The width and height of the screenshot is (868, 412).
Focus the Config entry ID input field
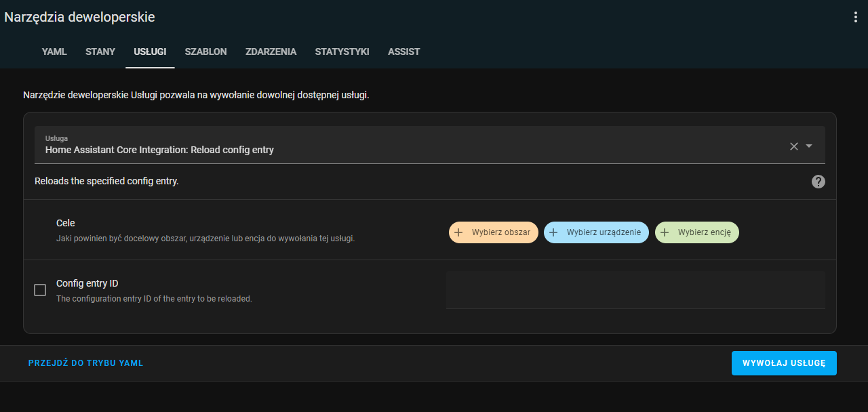[635, 290]
